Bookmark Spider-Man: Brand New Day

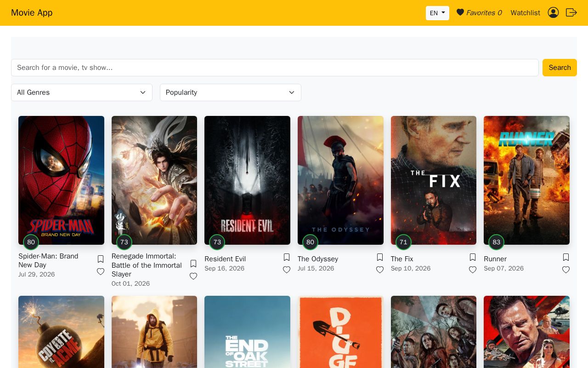pos(101,259)
